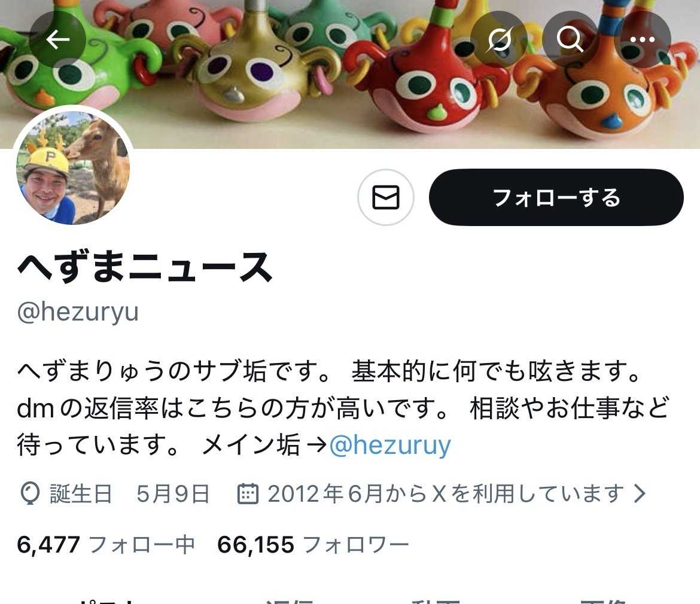Viewport: 700px width, 604px height.
Task: Open the profile picture with deer
Action: pyautogui.click(x=73, y=166)
